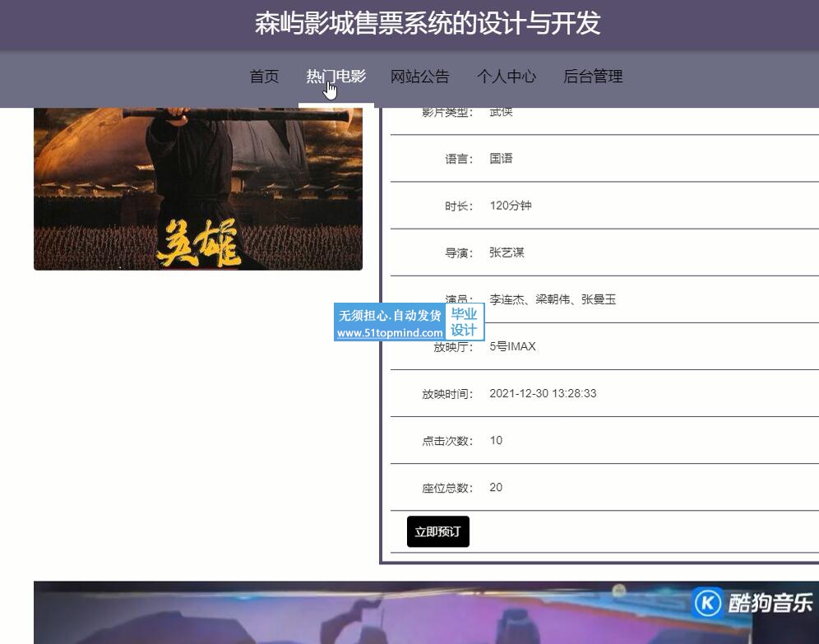The height and width of the screenshot is (644, 819).
Task: Click the 点击次数 value 10
Action: pos(496,440)
